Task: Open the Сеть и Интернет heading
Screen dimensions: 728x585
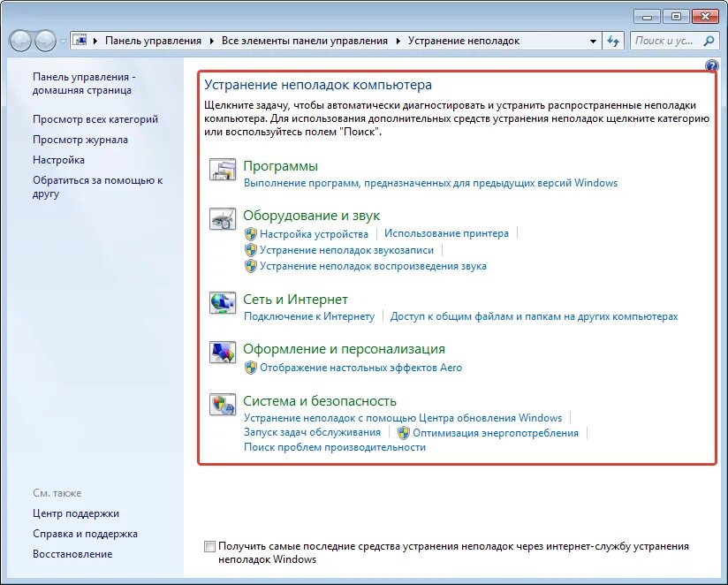Action: [295, 300]
